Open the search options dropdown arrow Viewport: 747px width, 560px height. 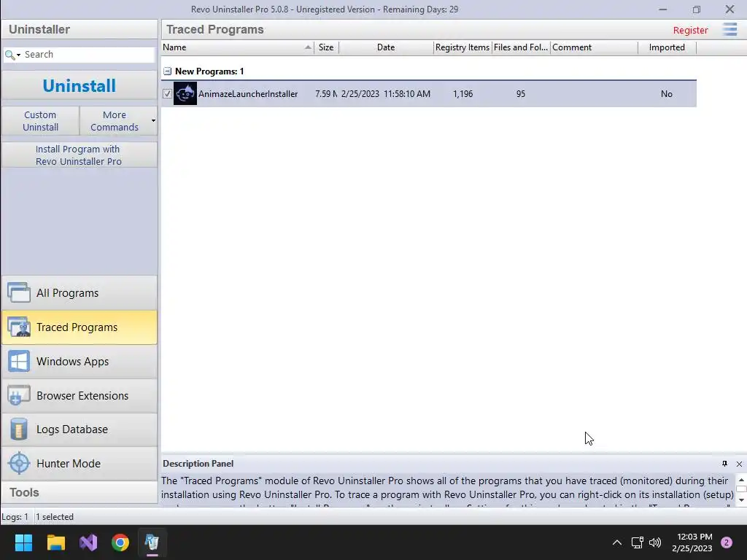point(18,55)
